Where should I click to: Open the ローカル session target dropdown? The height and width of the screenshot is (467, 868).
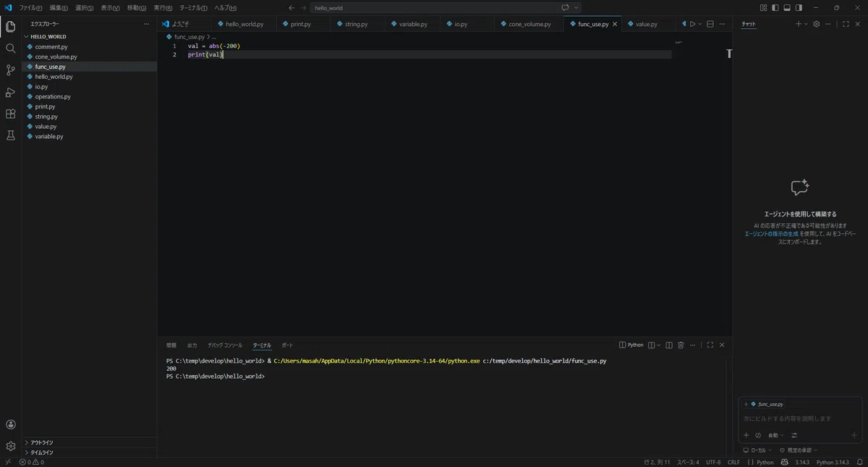(757, 450)
